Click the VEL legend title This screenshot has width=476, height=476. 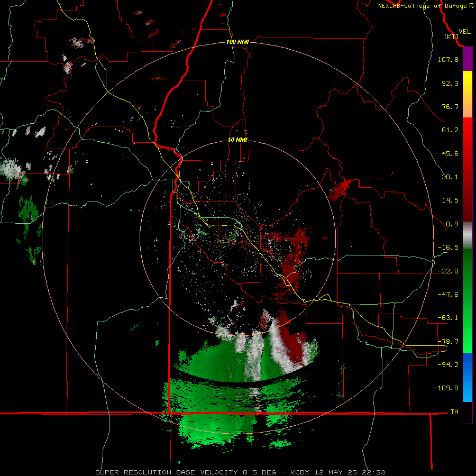464,32
